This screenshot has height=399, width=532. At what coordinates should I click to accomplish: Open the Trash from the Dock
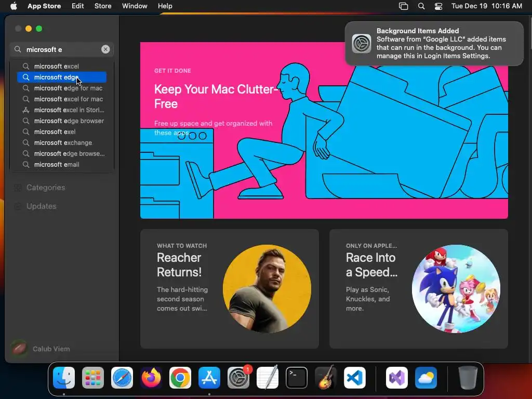coord(468,378)
